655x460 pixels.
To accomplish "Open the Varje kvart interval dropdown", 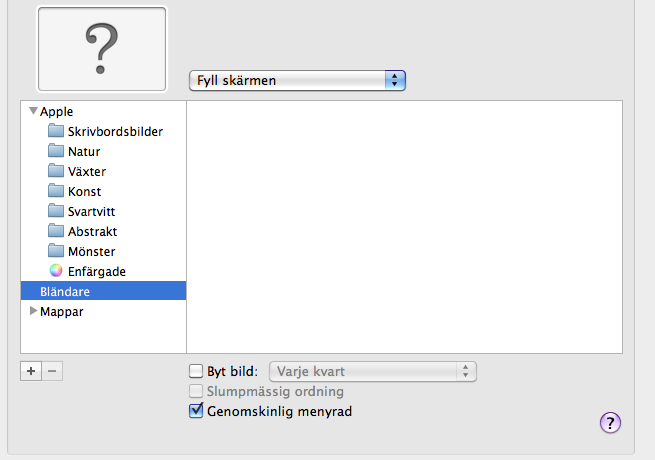I will (x=373, y=372).
